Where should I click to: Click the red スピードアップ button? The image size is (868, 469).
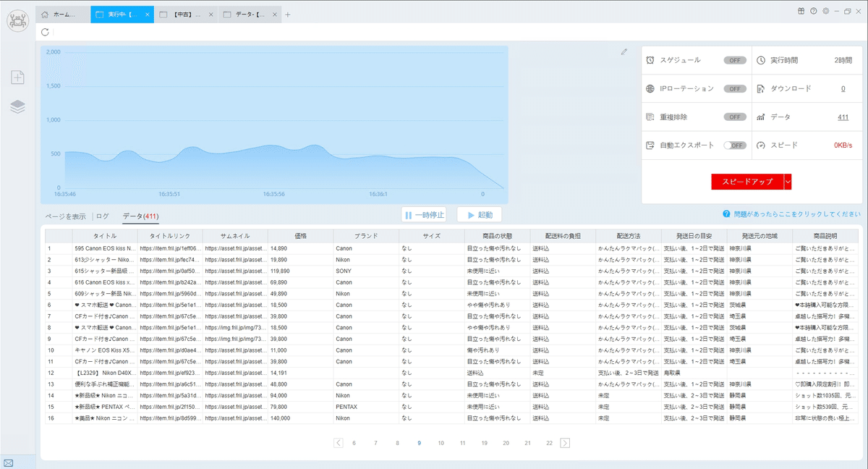pyautogui.click(x=747, y=182)
